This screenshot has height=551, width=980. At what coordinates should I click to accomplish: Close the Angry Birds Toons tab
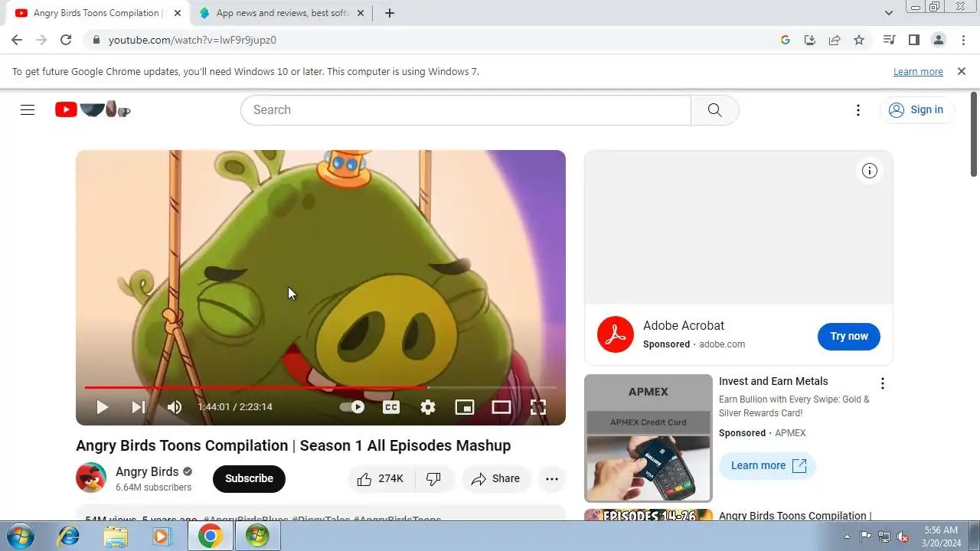pyautogui.click(x=178, y=13)
